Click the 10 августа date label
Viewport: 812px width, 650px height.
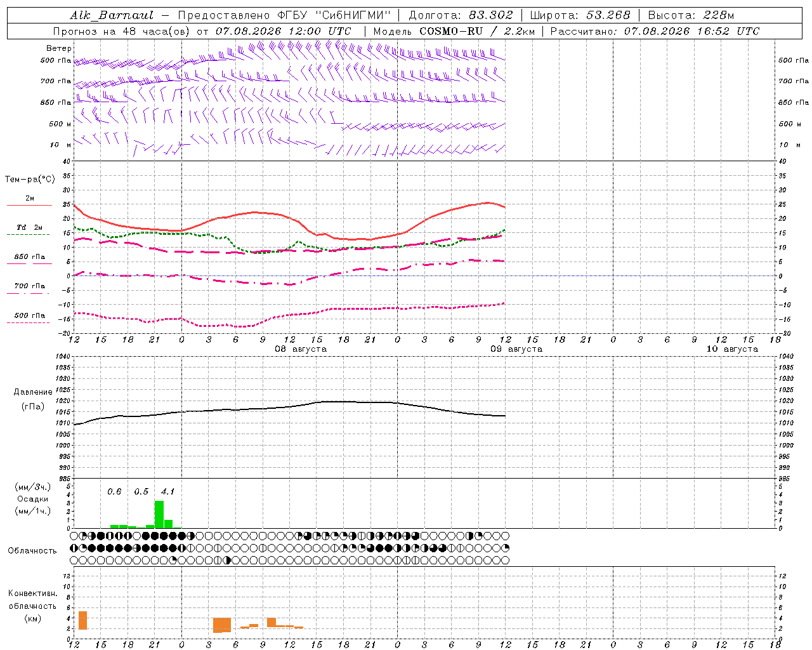point(732,348)
